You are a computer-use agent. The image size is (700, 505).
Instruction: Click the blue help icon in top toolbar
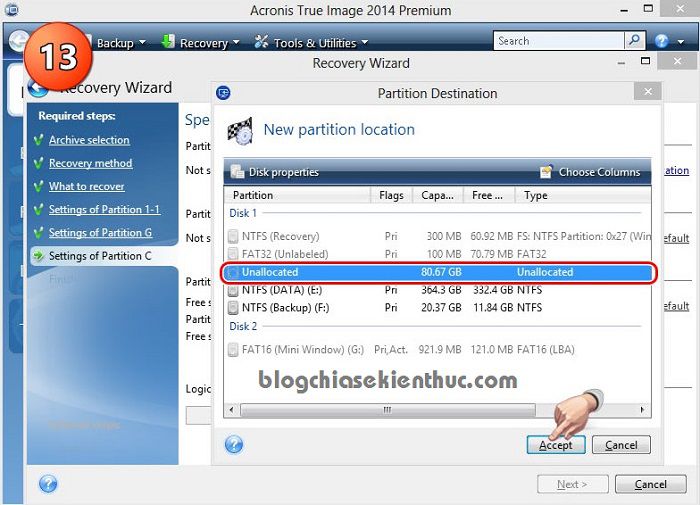(x=662, y=41)
